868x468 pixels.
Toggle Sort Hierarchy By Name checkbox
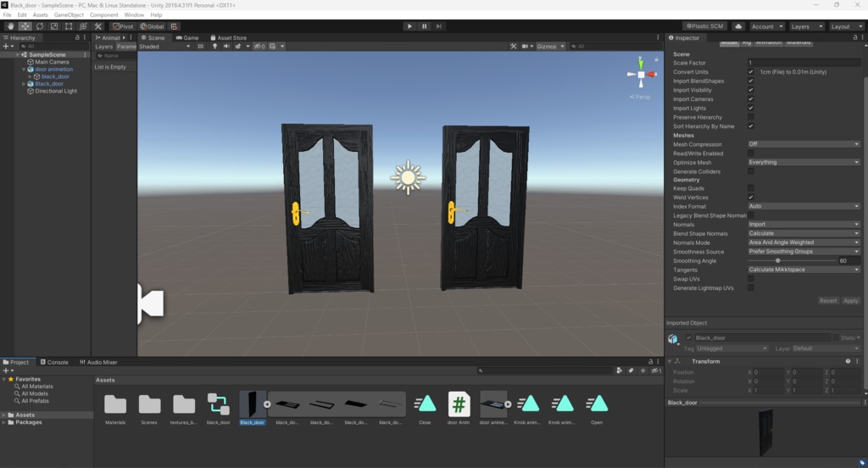click(x=751, y=126)
